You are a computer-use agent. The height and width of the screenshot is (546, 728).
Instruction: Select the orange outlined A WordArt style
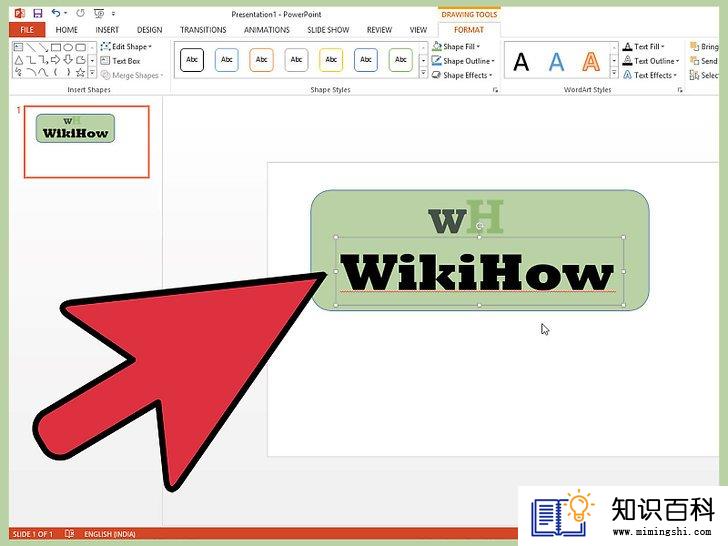(591, 61)
